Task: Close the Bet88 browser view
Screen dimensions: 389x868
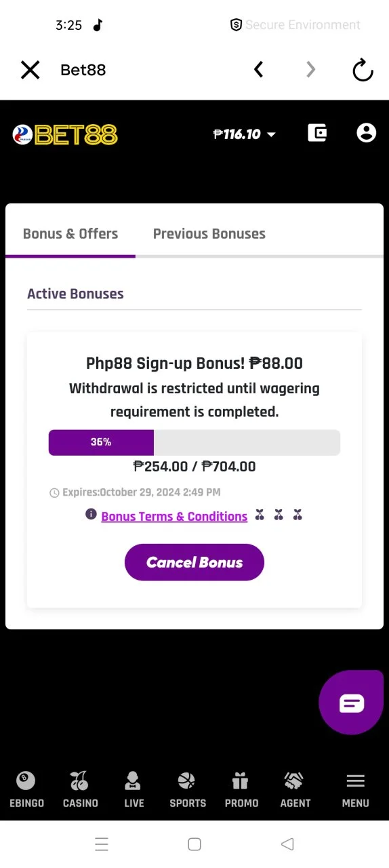Action: (x=30, y=70)
